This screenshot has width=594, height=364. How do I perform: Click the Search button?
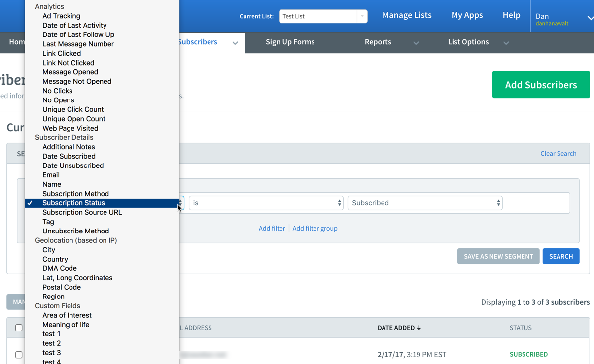[561, 256]
